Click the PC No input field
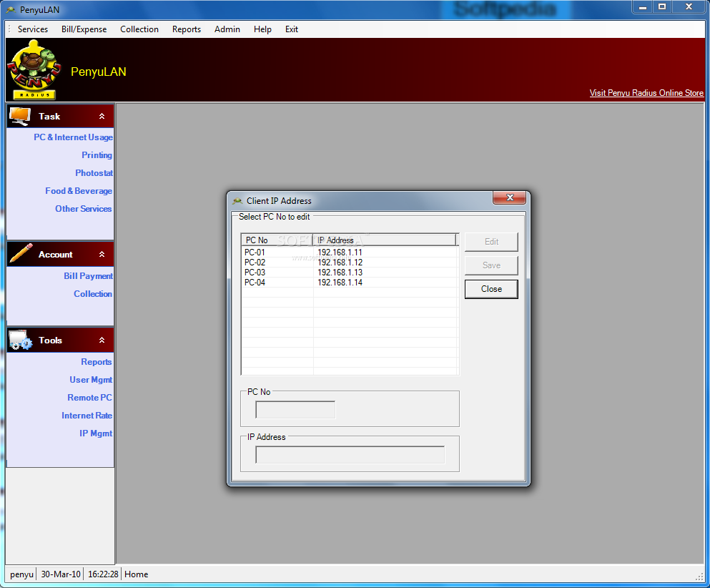 (x=295, y=410)
